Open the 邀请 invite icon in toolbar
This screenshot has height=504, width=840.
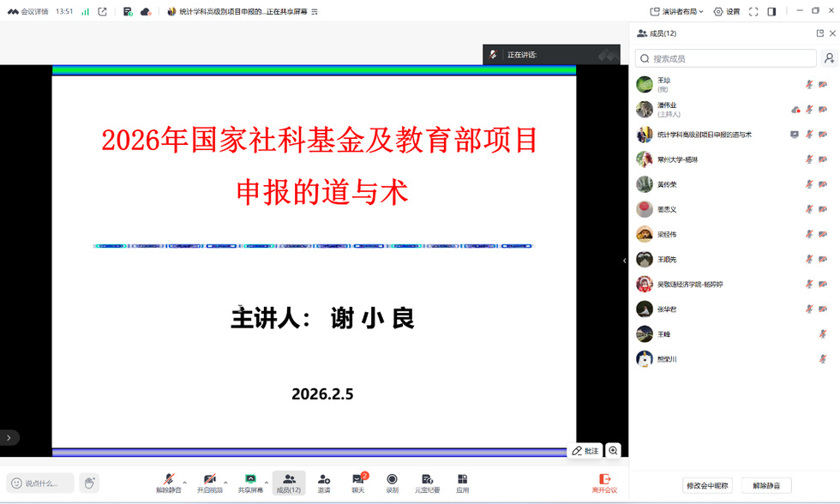[323, 482]
